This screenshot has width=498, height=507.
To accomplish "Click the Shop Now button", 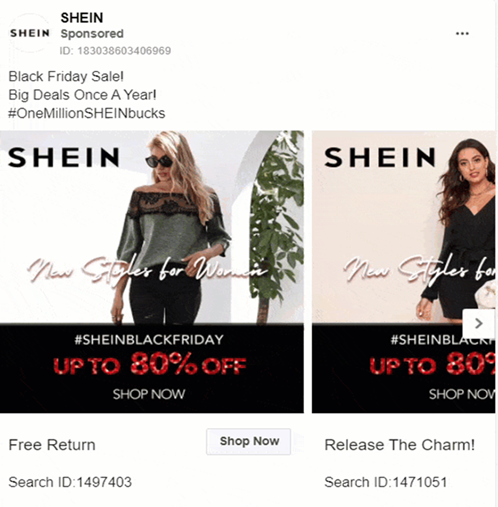I will pyautogui.click(x=249, y=441).
